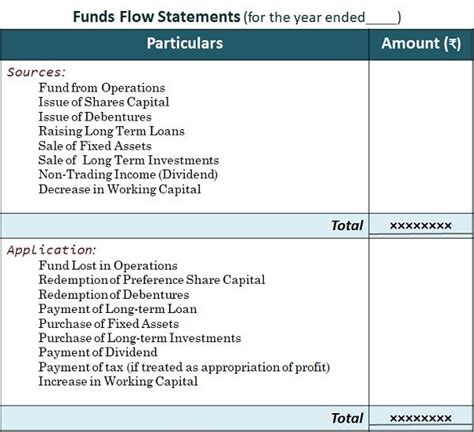Click the Amount (₹) column header

coord(421,43)
